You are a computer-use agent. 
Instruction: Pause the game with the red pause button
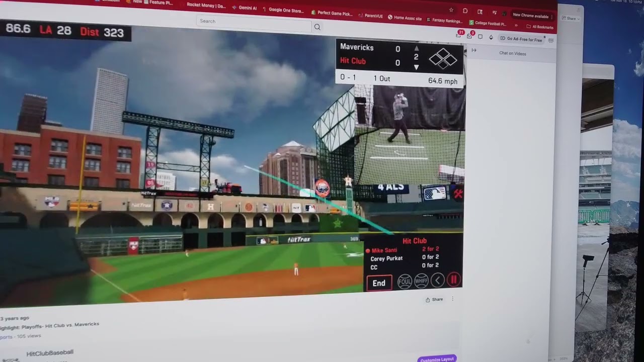(453, 280)
